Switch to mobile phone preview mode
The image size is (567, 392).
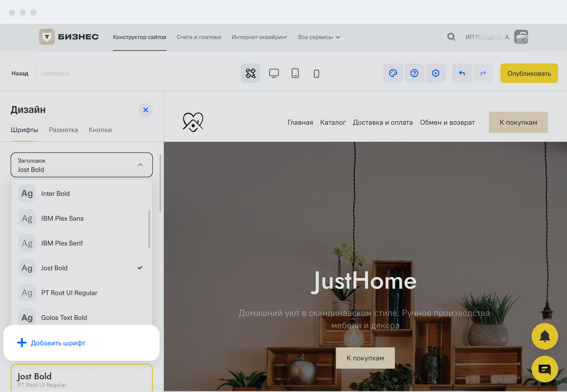(316, 73)
